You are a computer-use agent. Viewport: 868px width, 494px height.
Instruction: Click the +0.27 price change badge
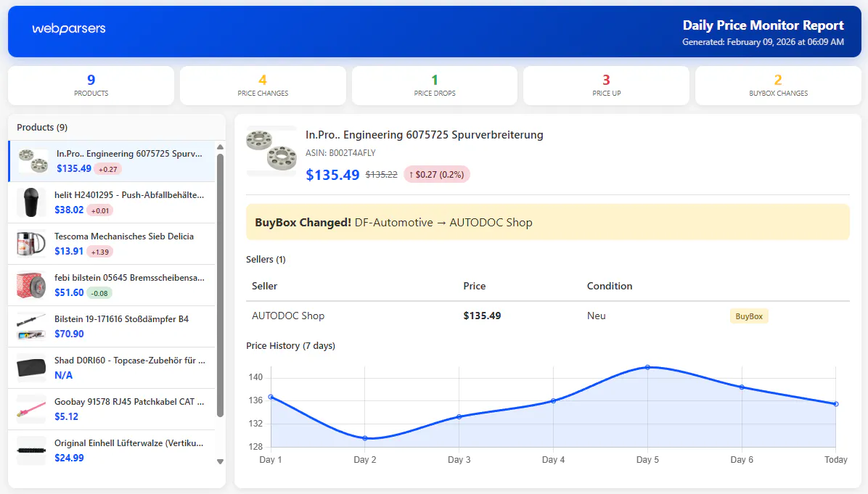pyautogui.click(x=107, y=169)
